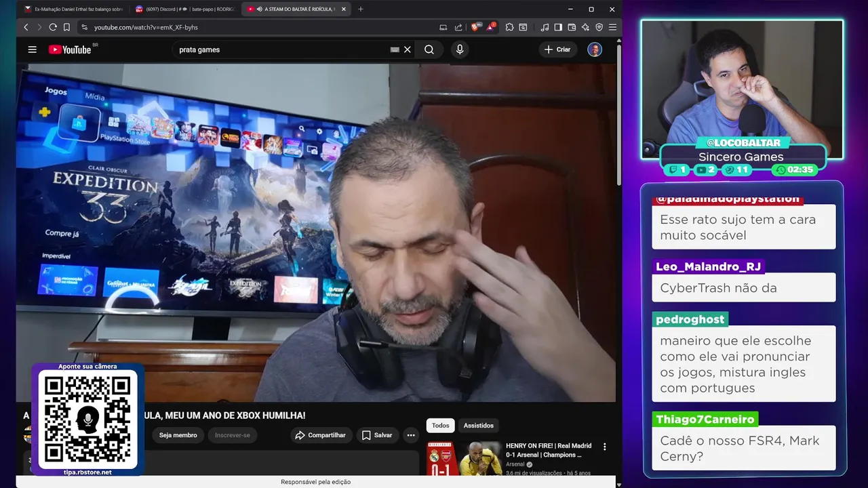The image size is (868, 488).
Task: Open the YouTube account avatar menu
Action: [x=595, y=49]
